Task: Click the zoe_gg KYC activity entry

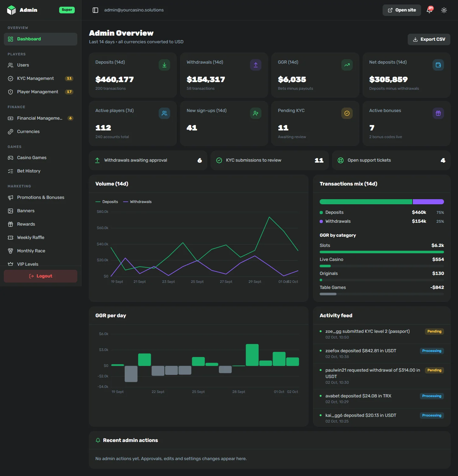Action: 382,334
